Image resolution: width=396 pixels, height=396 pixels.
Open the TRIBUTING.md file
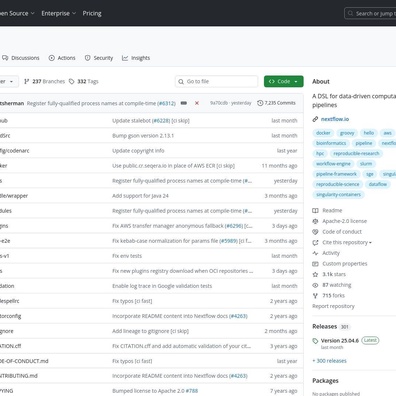[19, 376]
